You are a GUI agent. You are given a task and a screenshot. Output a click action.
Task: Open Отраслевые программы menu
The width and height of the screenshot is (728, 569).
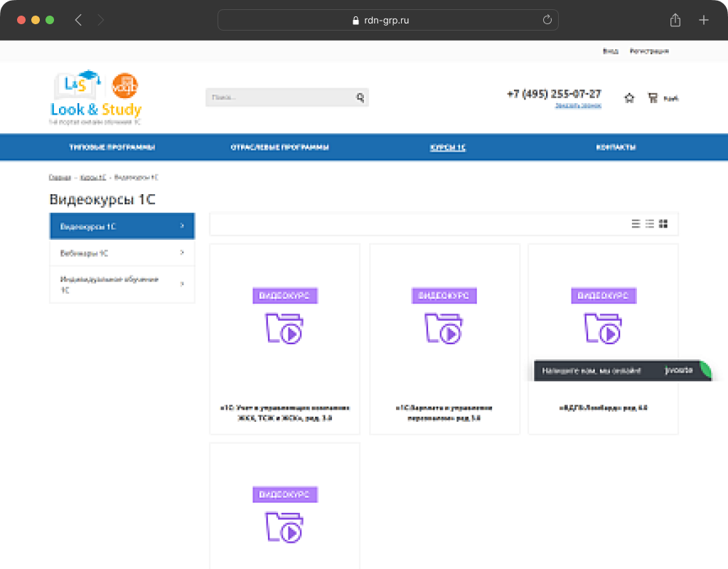tap(279, 147)
